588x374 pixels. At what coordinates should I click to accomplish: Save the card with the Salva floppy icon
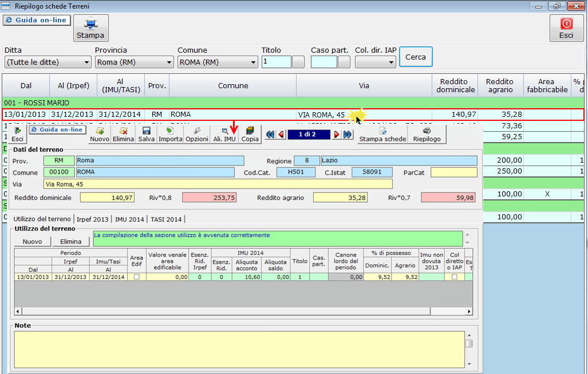(x=146, y=134)
